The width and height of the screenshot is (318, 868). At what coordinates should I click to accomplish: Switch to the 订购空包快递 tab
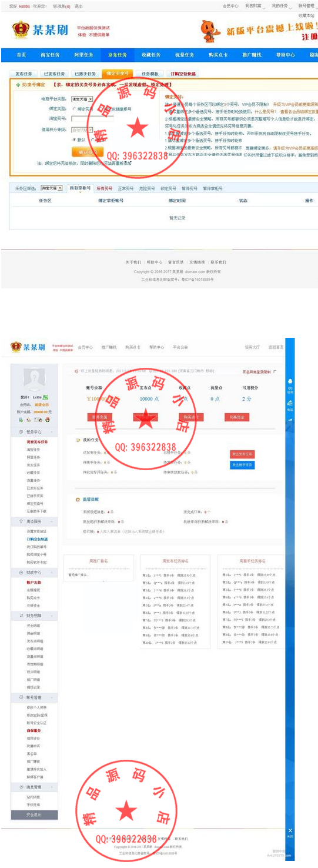[183, 74]
